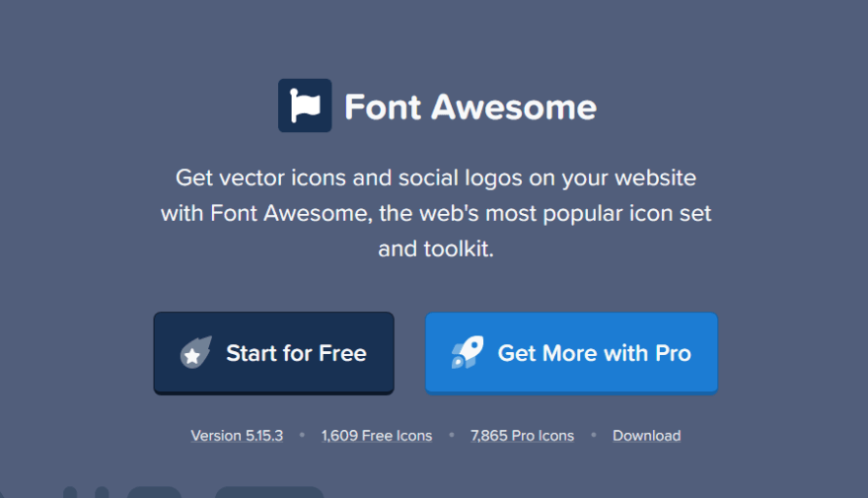Click the Font Awesome flag logo icon
Screen dimensions: 868x498
click(x=305, y=106)
